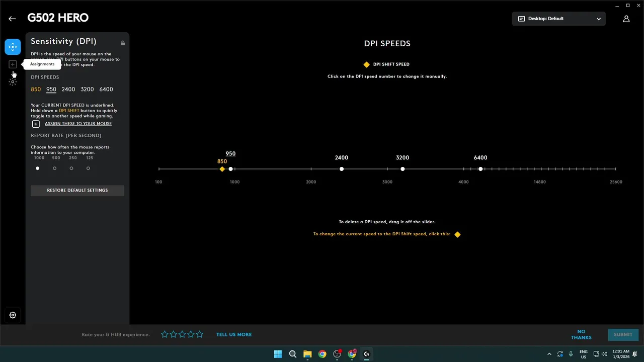
Task: Open the taskbar clock and date
Action: click(x=621, y=354)
